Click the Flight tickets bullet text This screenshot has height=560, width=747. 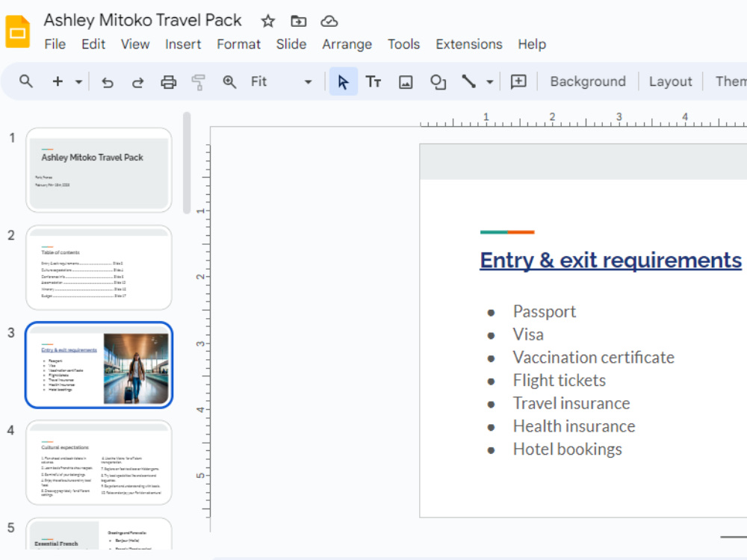pyautogui.click(x=560, y=380)
